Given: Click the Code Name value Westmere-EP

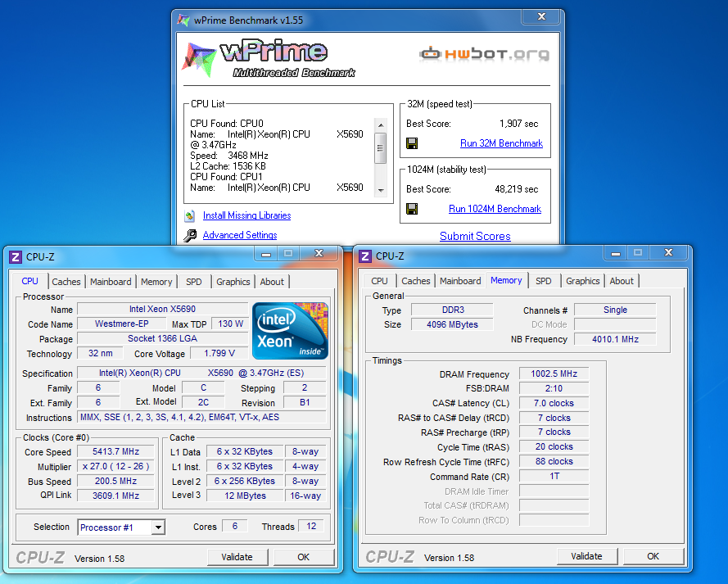Looking at the screenshot, I should coord(121,324).
